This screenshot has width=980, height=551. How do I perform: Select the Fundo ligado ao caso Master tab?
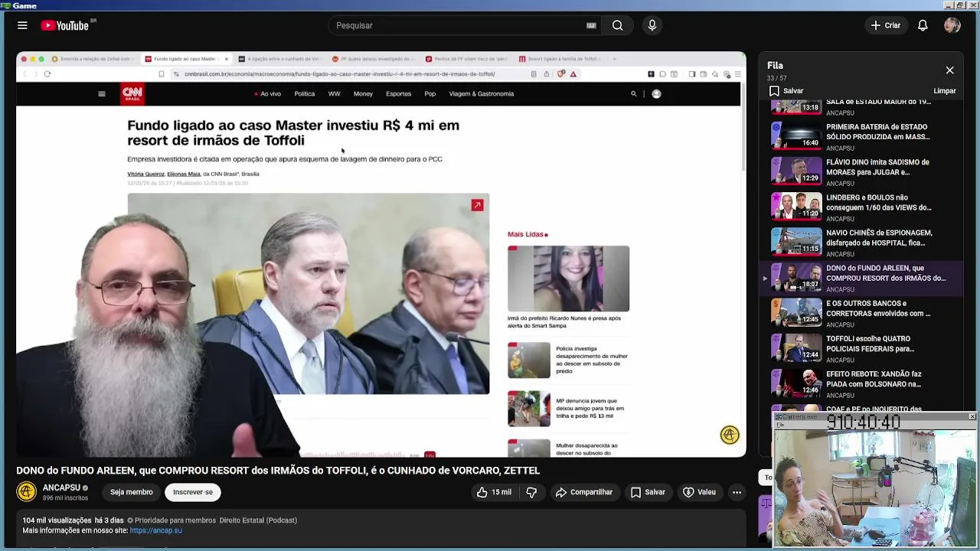tap(187, 59)
